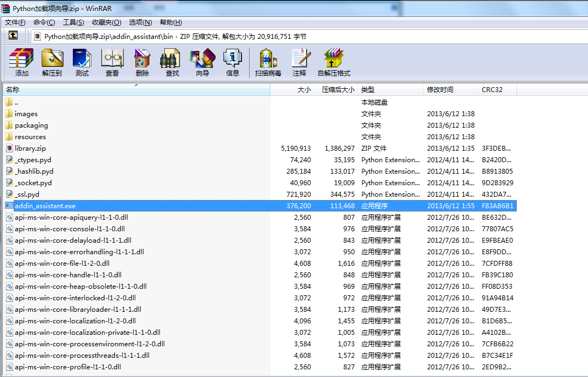Sort by Packed Size (压缩后大小) header
Image resolution: width=588 pixels, height=377 pixels.
336,90
